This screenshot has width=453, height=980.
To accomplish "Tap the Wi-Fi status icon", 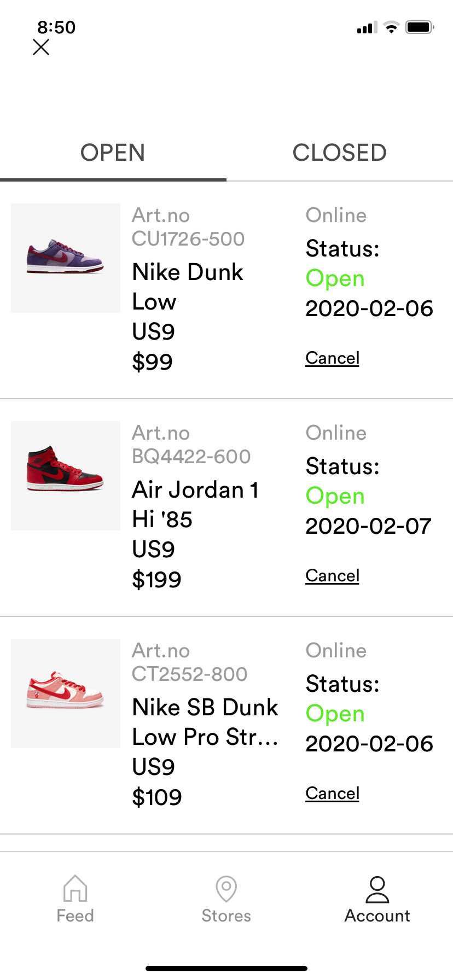I will click(x=391, y=27).
